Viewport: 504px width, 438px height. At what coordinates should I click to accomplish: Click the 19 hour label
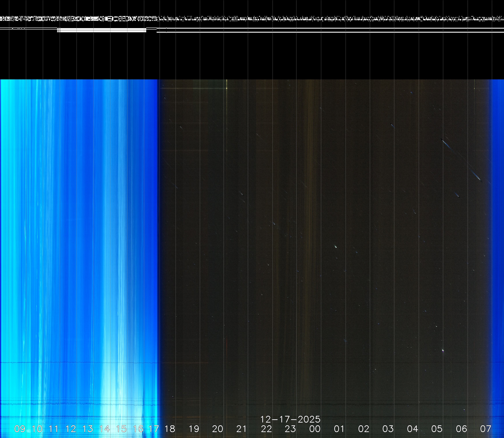[x=194, y=429]
